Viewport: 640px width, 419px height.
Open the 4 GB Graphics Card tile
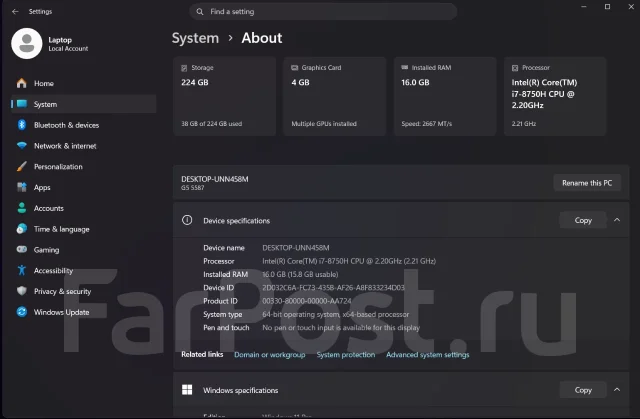click(x=335, y=96)
